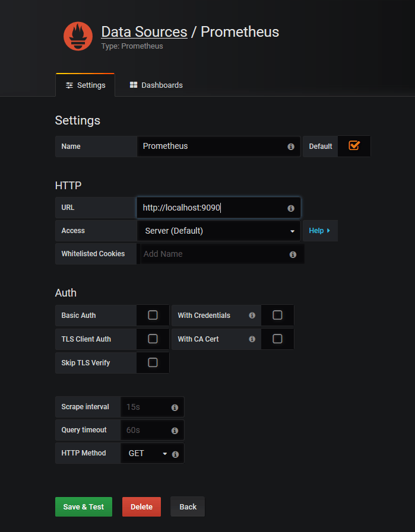Click into the Name input field
Image resolution: width=415 pixels, height=532 pixels.
(218, 146)
